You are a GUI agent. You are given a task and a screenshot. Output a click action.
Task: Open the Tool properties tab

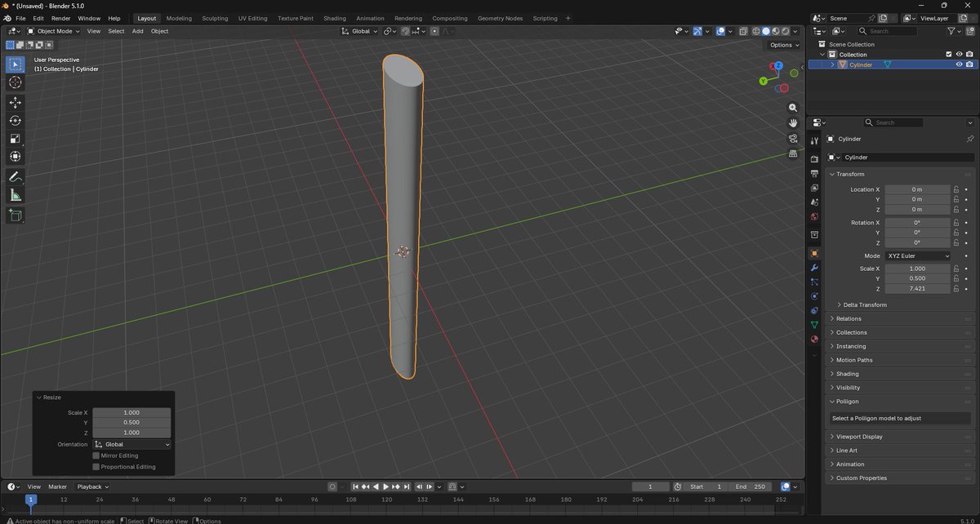tap(814, 141)
